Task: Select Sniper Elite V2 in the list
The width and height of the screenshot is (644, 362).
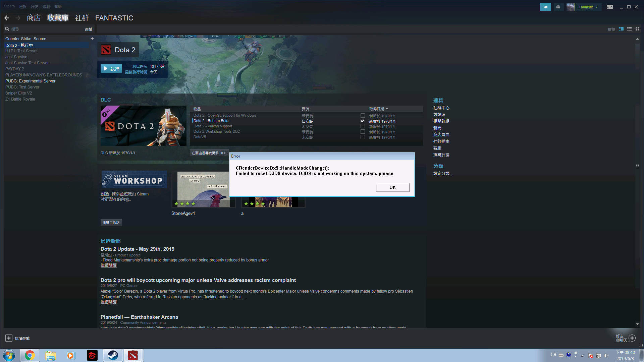Action: pos(19,93)
